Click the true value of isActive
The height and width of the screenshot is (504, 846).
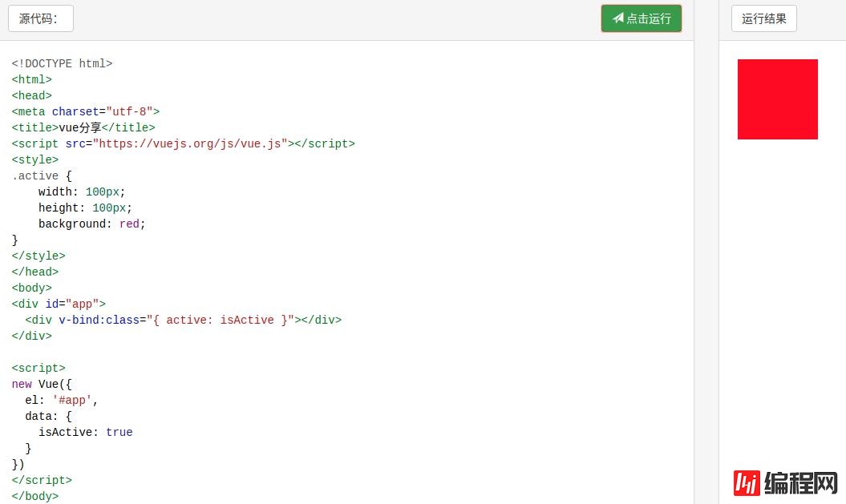point(119,432)
